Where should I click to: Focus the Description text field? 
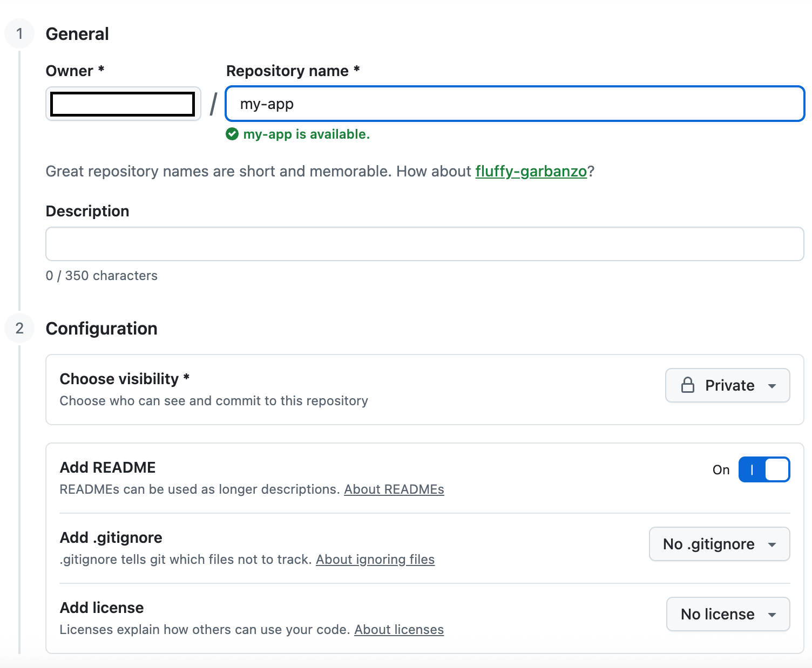tap(425, 244)
